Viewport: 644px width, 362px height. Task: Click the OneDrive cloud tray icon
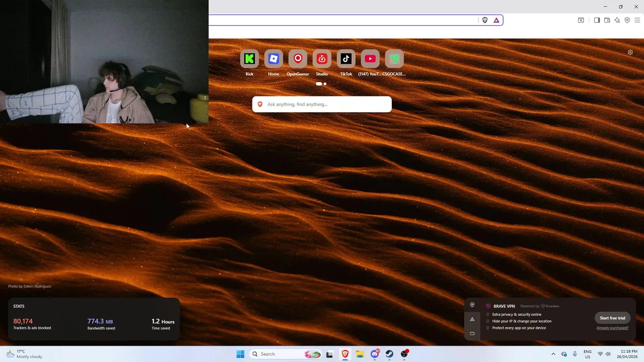click(x=564, y=354)
